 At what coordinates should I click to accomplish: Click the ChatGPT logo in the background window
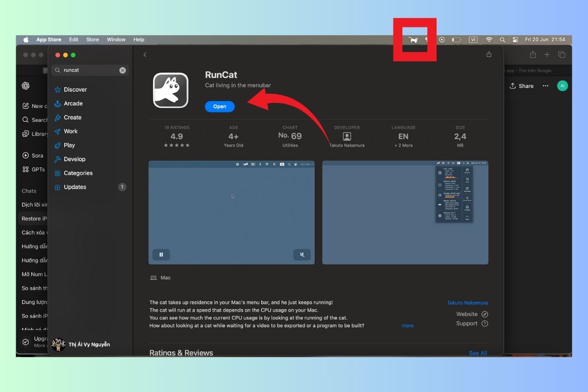click(26, 86)
